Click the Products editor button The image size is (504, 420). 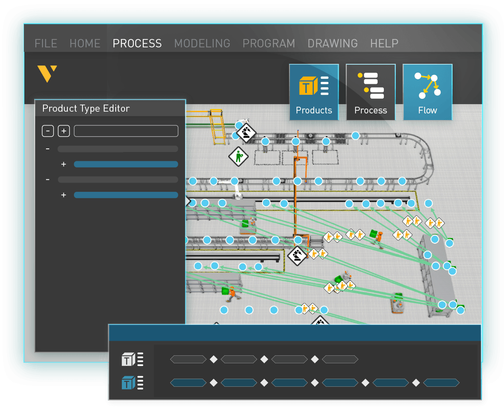(314, 92)
